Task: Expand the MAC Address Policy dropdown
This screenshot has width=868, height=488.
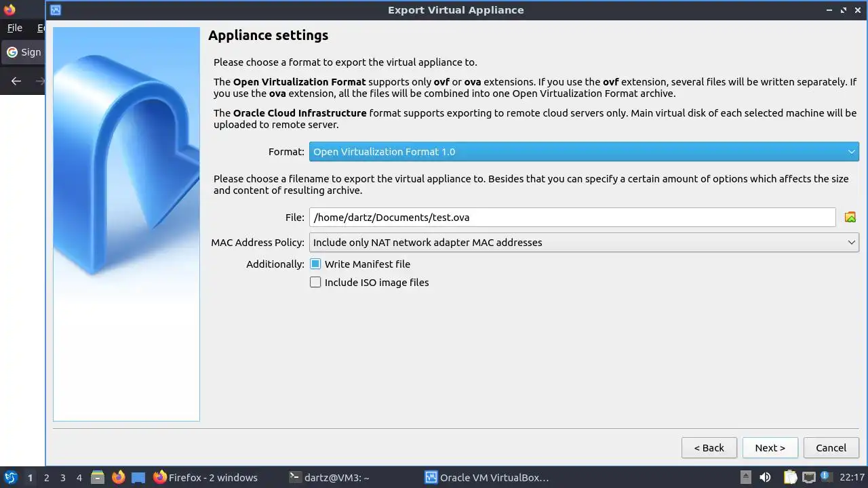Action: click(584, 243)
